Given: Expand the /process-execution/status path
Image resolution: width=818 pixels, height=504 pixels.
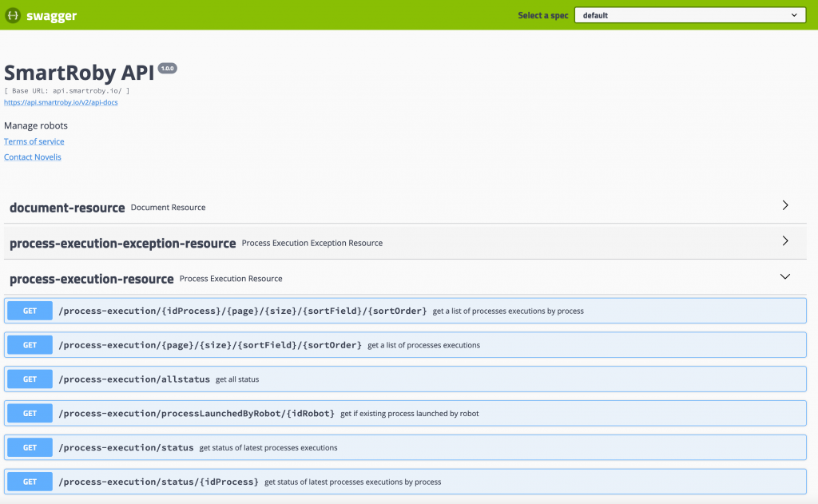Looking at the screenshot, I should [x=125, y=447].
